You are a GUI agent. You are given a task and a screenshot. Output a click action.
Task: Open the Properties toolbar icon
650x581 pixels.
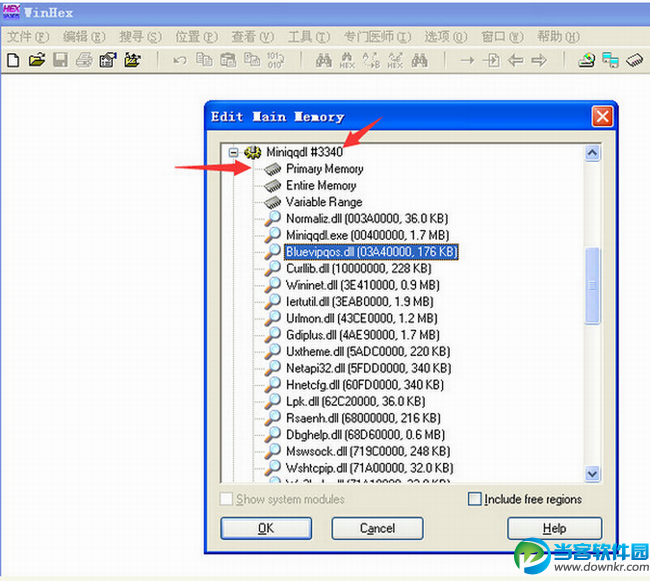(108, 61)
